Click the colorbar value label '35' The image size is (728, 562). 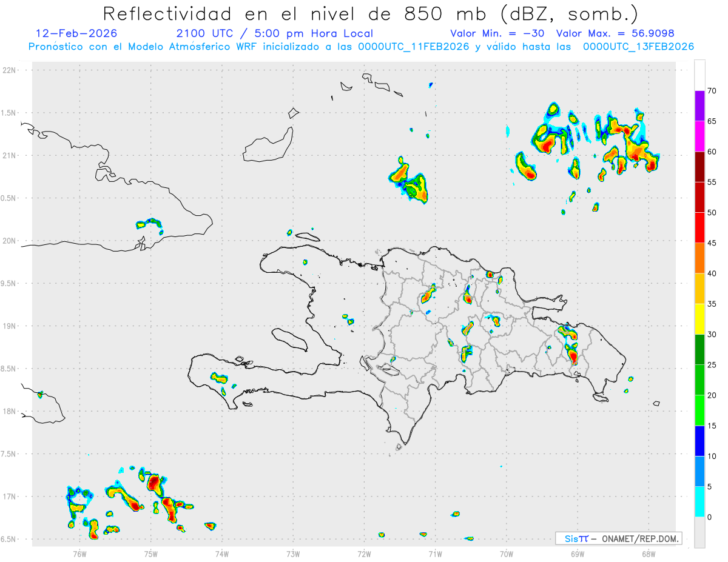(712, 304)
